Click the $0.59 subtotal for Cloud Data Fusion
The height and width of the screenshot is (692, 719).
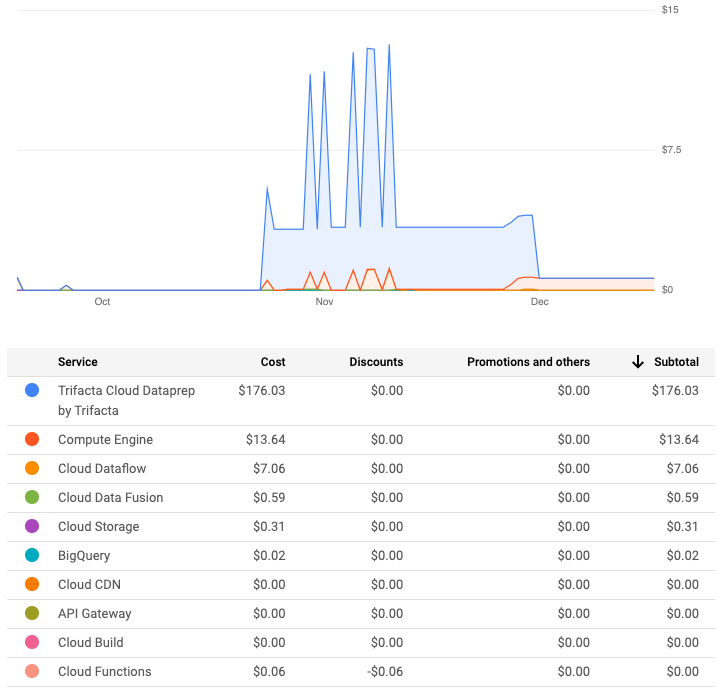click(683, 498)
